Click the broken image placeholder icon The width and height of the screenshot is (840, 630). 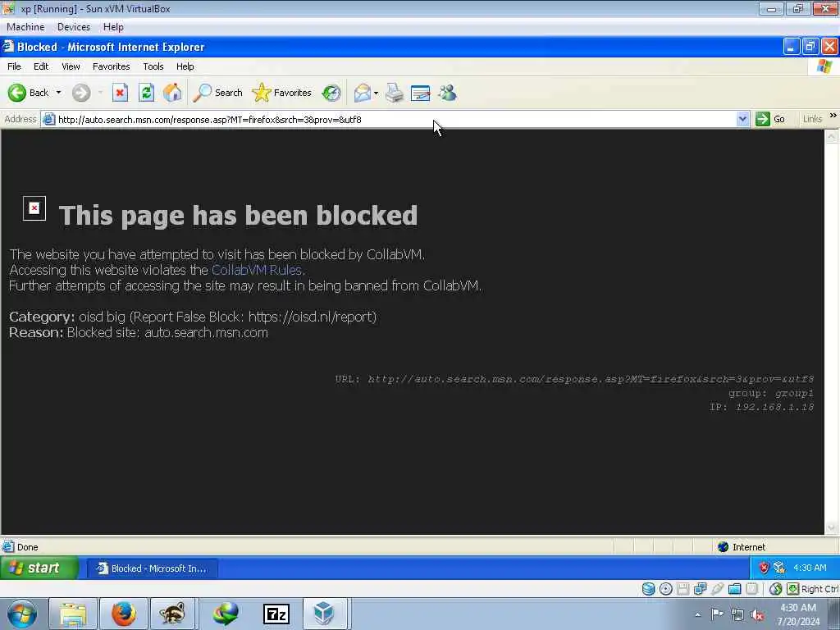click(x=34, y=208)
